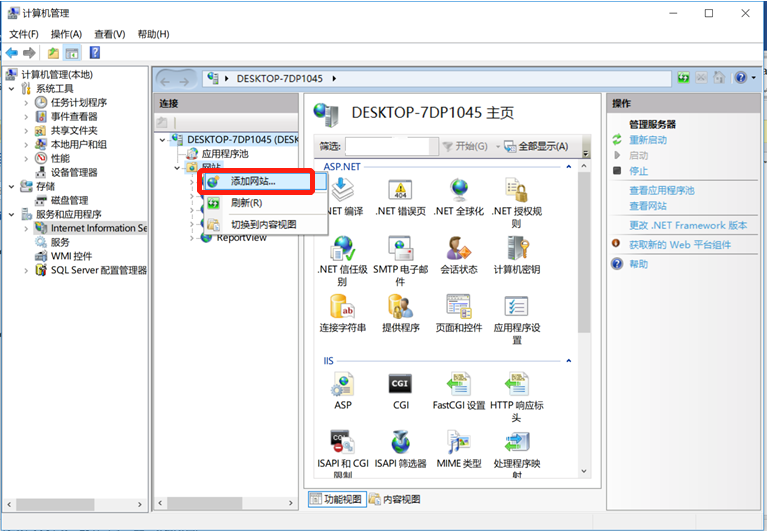Choose 切换到内容视图 from the context menu
This screenshot has width=767, height=531.
[x=265, y=224]
